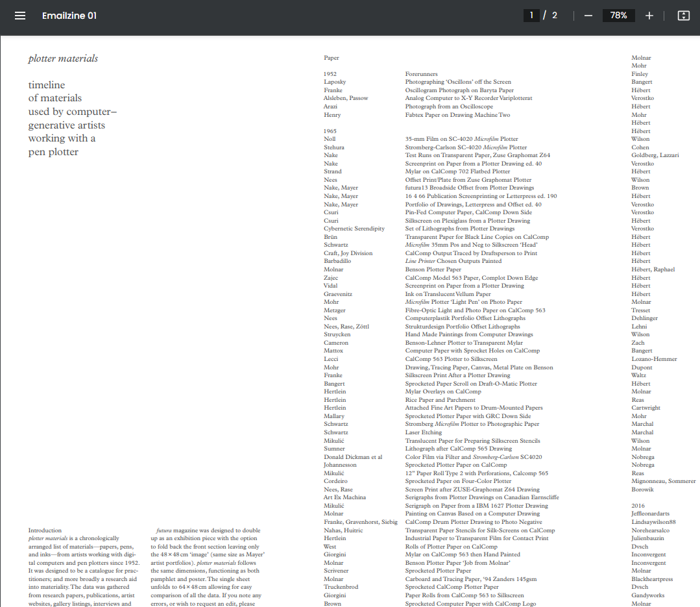The image size is (700, 607).
Task: Click the "Forerunners" label
Action: pos(422,74)
